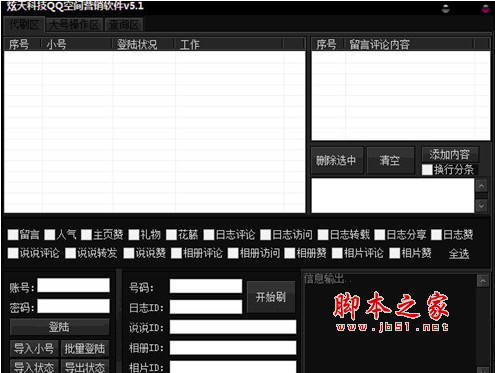Check the 说说赞 checkbox
The height and width of the screenshot is (373, 495).
tap(128, 253)
